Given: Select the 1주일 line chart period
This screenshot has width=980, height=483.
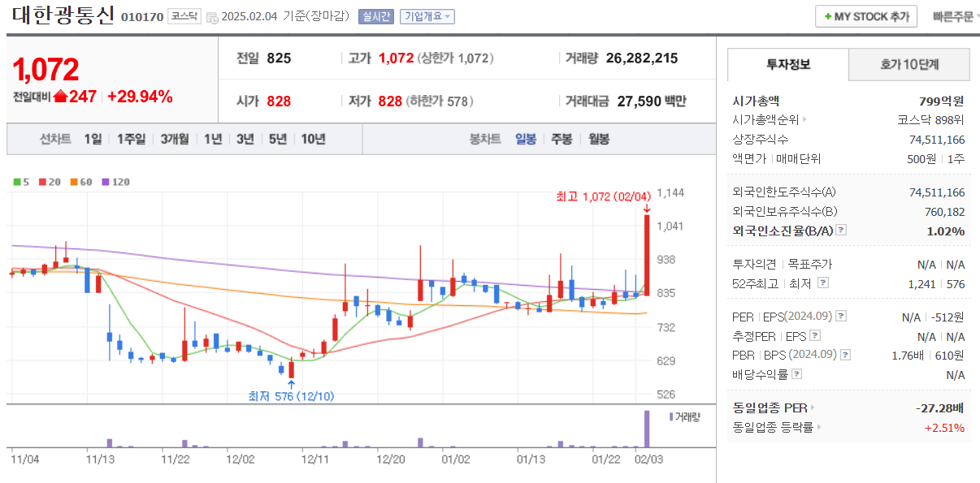Looking at the screenshot, I should pos(130,139).
